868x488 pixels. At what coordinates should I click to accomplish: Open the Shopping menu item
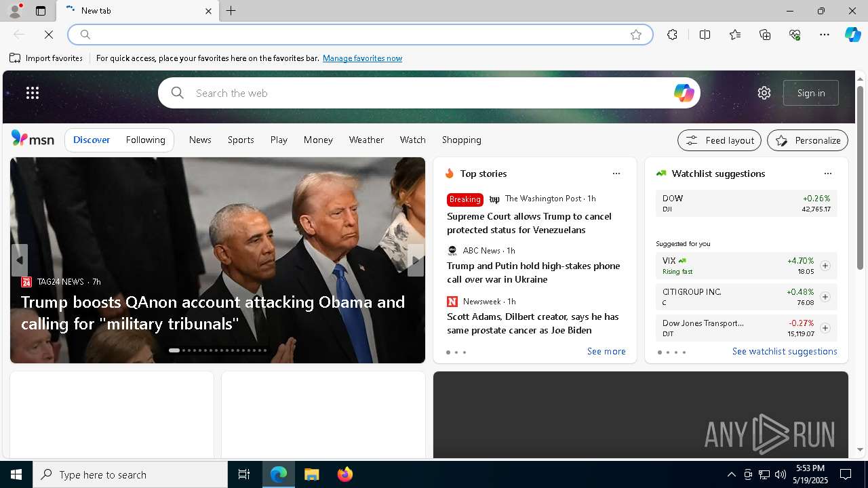click(461, 140)
